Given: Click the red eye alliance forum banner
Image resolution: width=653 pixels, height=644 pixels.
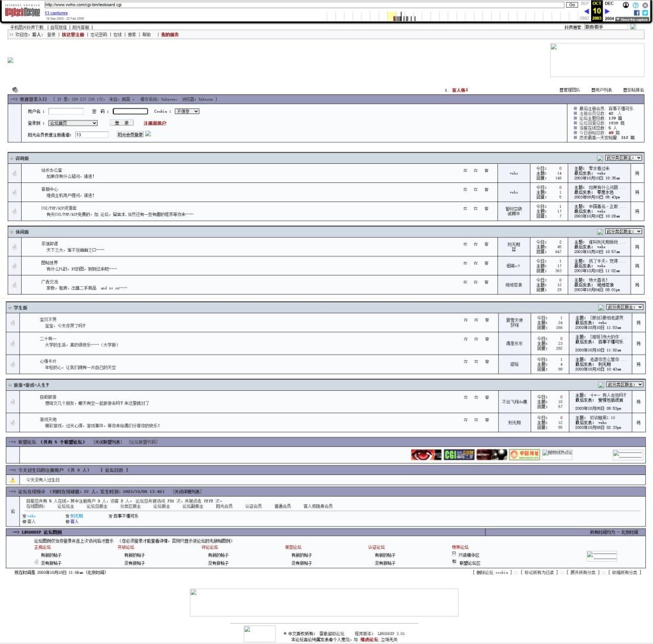Looking at the screenshot, I should click(x=425, y=455).
